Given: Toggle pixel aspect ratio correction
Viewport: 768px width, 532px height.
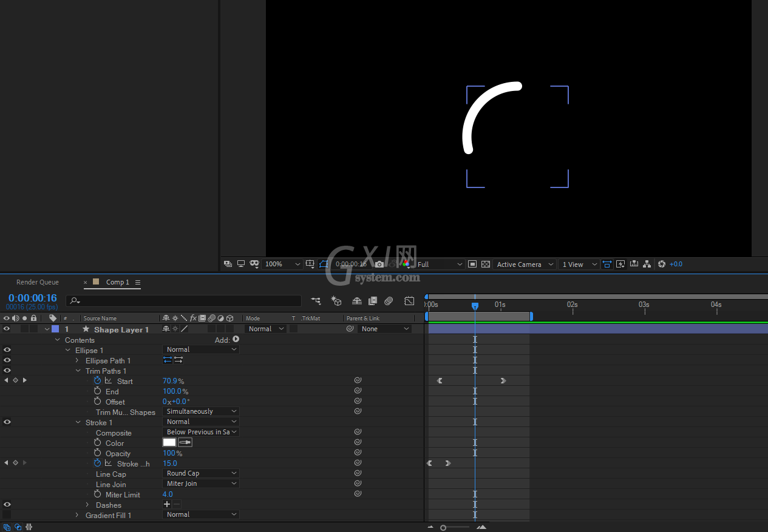Looking at the screenshot, I should (608, 264).
